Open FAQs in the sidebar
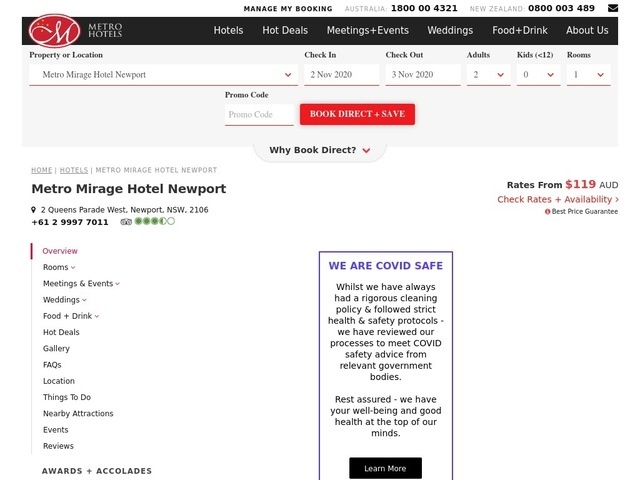The image size is (640, 480). (52, 365)
